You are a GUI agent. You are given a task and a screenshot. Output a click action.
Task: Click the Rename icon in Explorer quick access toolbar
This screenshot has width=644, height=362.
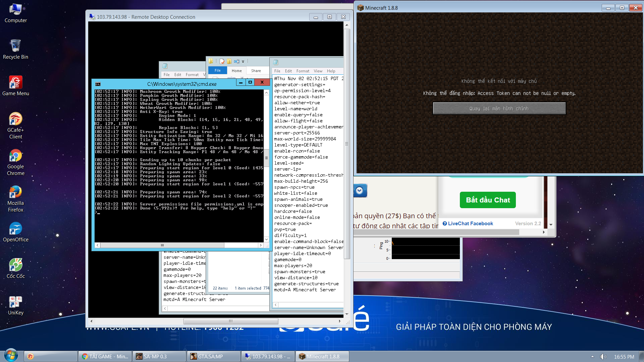pyautogui.click(x=237, y=61)
